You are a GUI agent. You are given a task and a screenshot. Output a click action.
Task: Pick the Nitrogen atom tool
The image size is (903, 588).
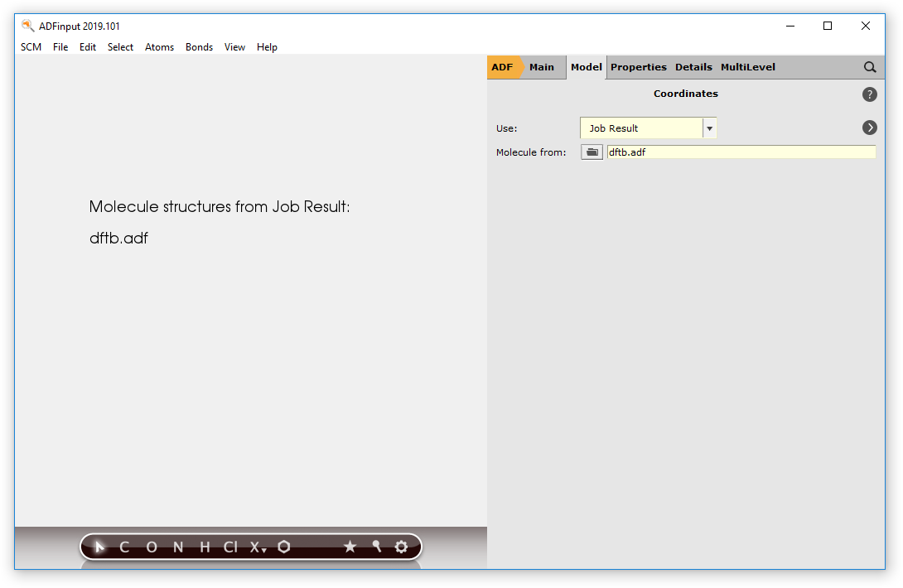click(x=177, y=547)
